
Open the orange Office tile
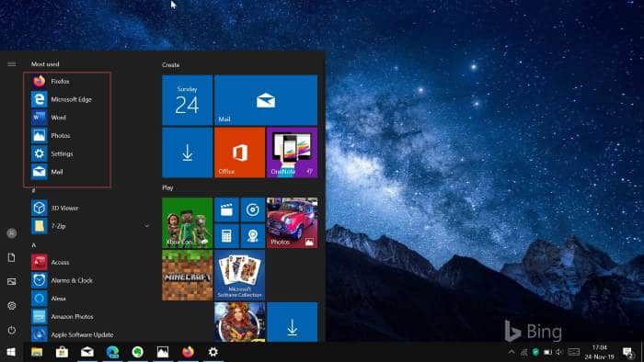[x=239, y=153]
